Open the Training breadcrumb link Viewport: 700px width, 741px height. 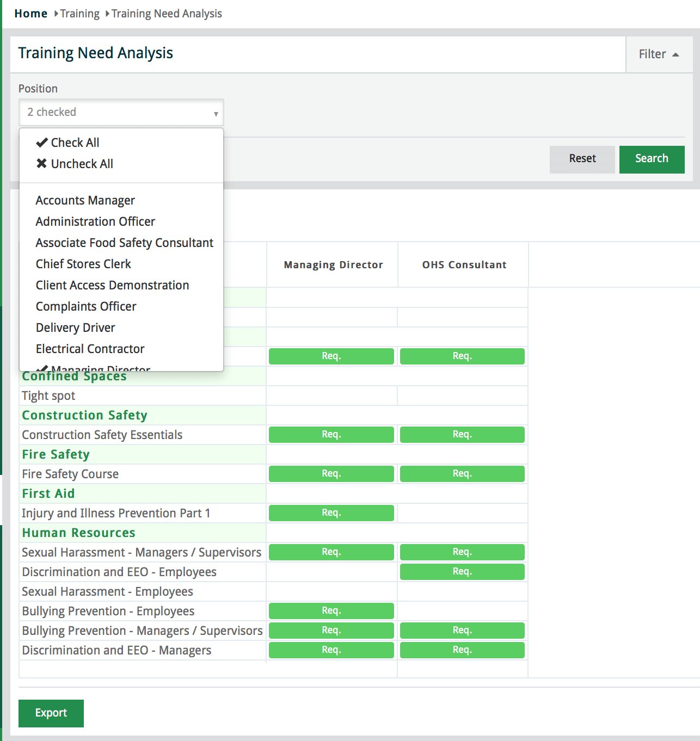[79, 14]
